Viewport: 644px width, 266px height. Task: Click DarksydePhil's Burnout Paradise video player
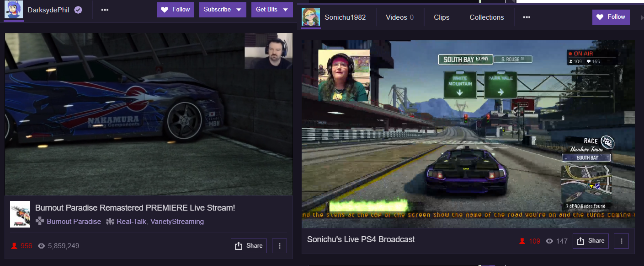(x=149, y=114)
